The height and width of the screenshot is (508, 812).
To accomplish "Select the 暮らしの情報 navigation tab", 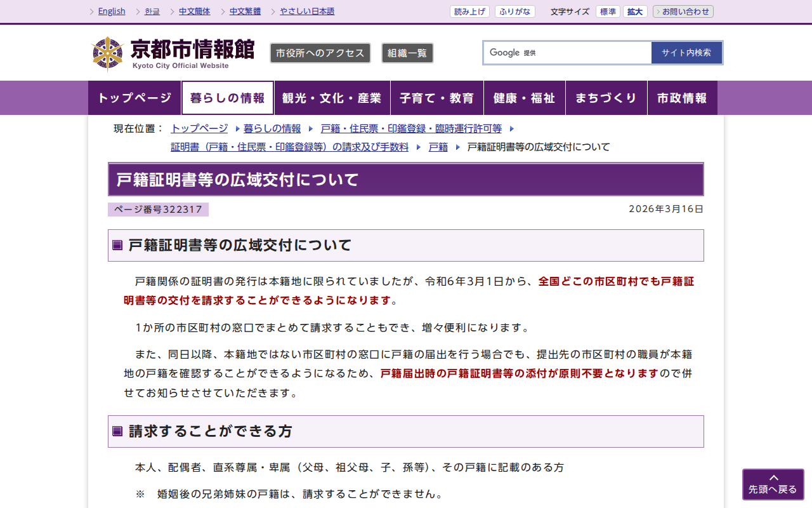I will [227, 98].
